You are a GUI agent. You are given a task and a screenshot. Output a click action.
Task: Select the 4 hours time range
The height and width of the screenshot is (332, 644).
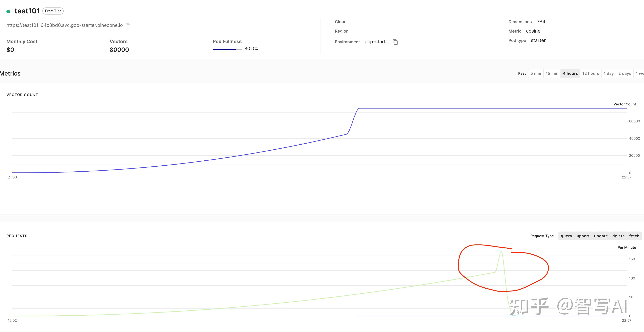pos(570,73)
